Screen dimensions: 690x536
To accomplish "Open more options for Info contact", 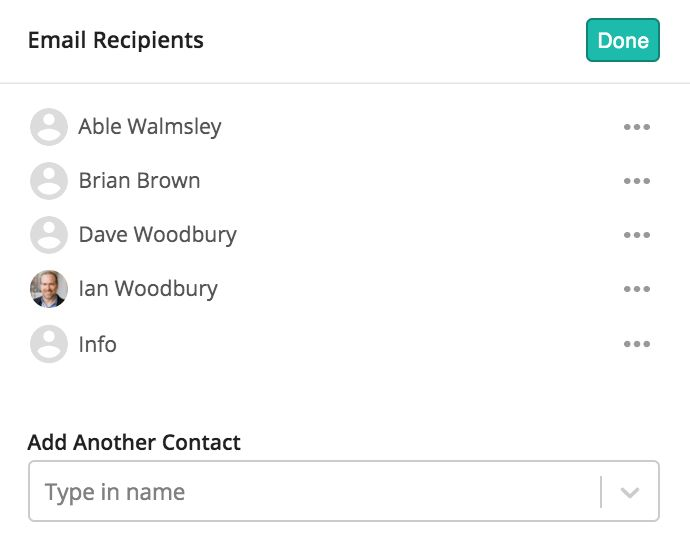I will [x=637, y=344].
